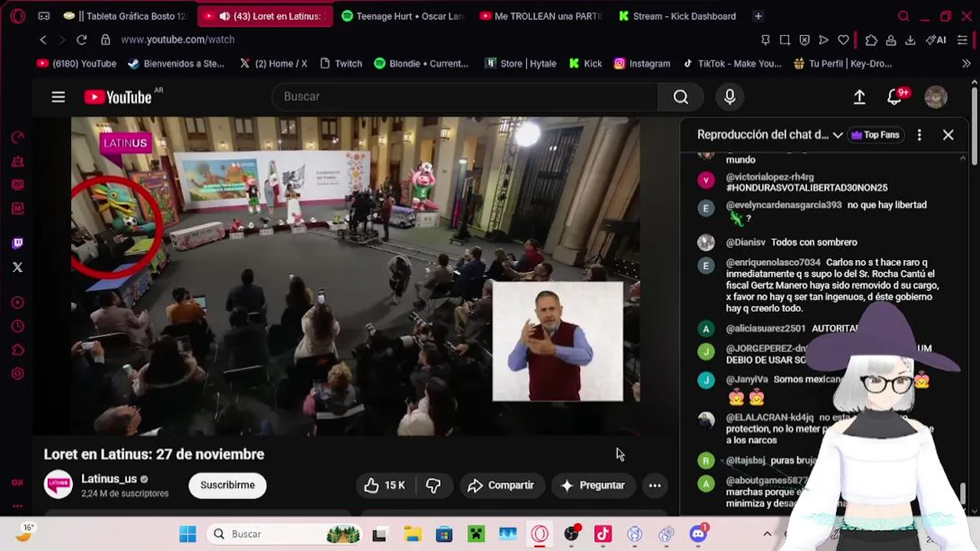Screen dimensions: 980x551
Task: Open the Store | Hytale bookmark
Action: pos(521,64)
